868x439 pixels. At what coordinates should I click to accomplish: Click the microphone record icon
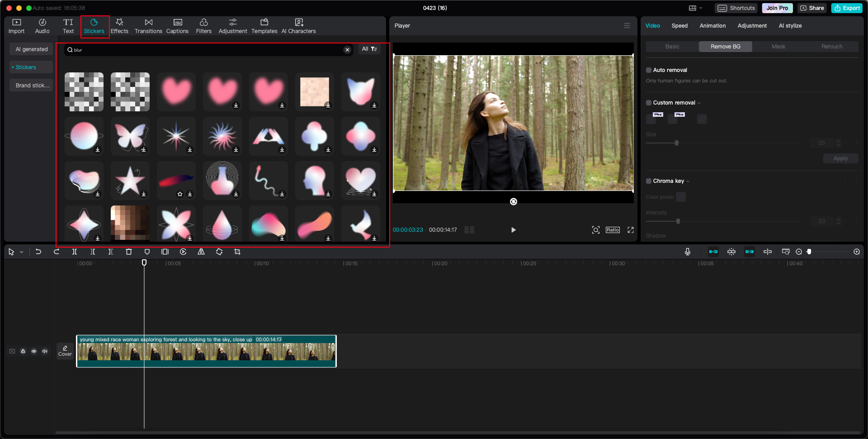tap(687, 252)
